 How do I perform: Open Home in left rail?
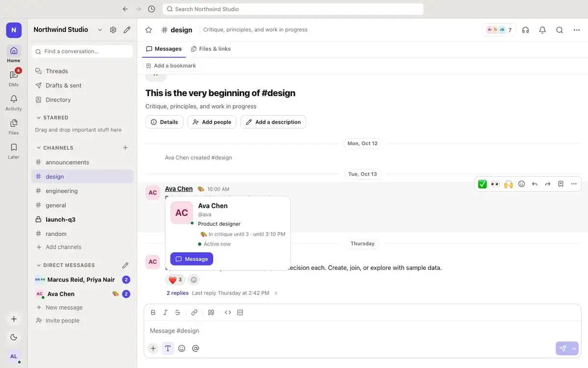click(x=14, y=54)
